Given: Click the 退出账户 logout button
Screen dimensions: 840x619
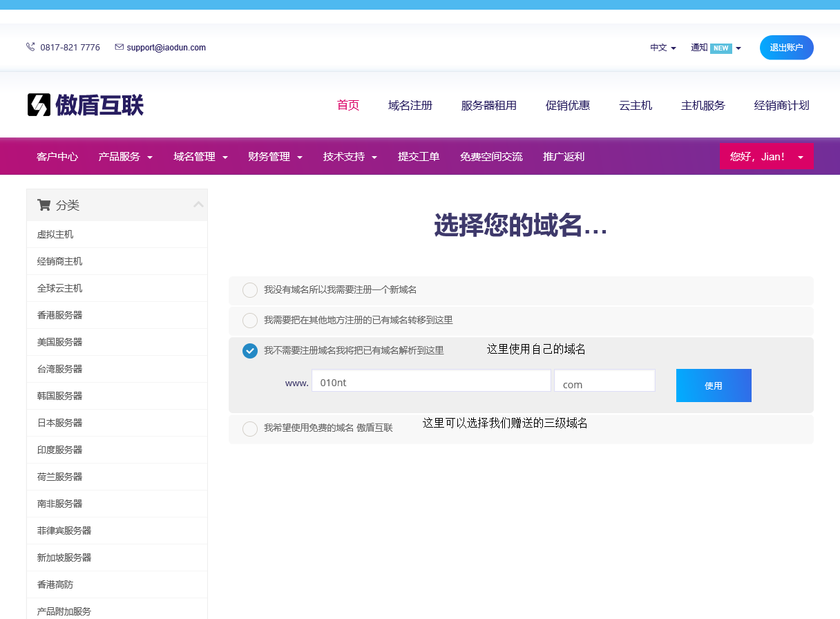Looking at the screenshot, I should pyautogui.click(x=786, y=48).
